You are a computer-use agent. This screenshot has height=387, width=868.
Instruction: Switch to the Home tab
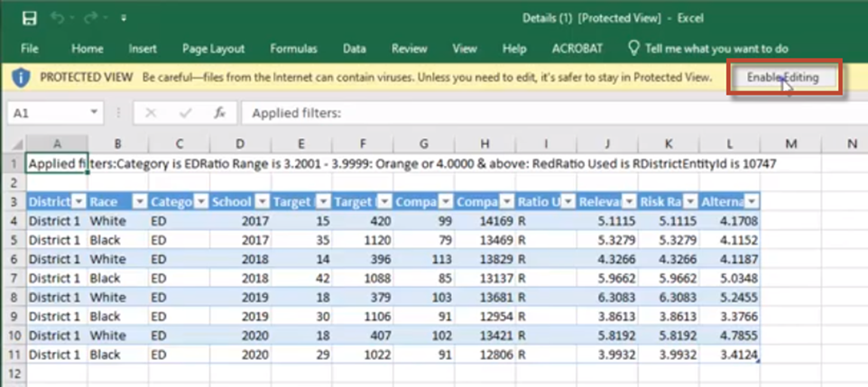[x=87, y=49]
